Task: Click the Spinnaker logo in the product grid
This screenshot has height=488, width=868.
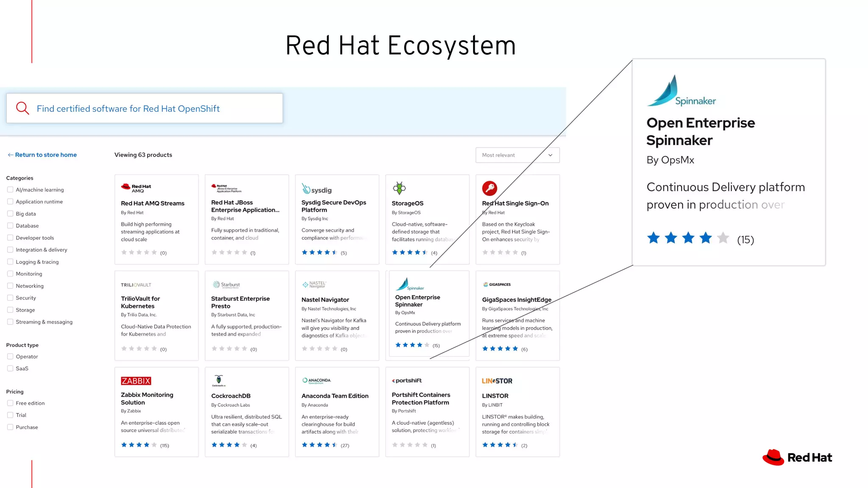Action: click(410, 284)
